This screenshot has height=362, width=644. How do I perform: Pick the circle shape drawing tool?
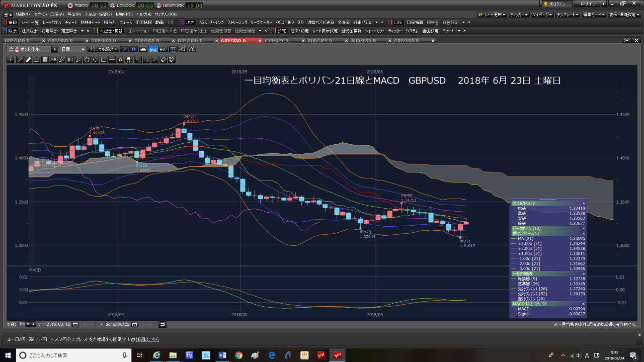click(95, 60)
